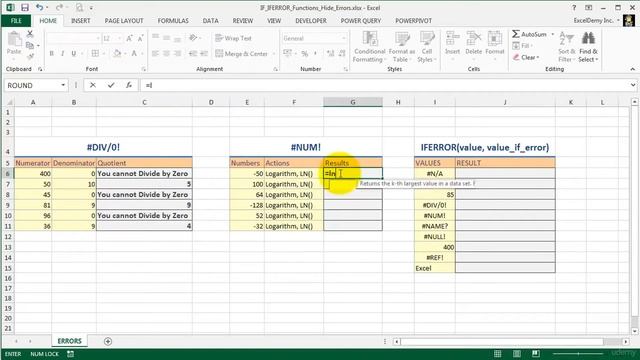
Task: Open Format as Table gallery
Action: [x=402, y=47]
